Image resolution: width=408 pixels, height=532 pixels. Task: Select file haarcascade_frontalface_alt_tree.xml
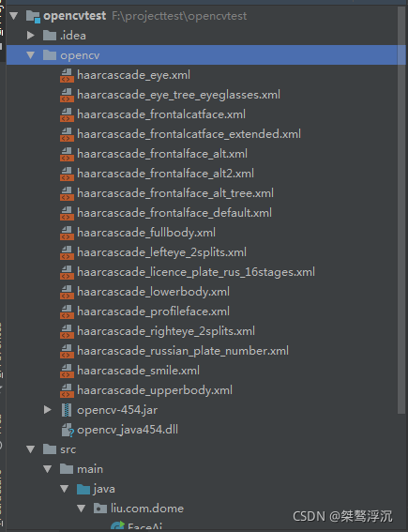(175, 193)
